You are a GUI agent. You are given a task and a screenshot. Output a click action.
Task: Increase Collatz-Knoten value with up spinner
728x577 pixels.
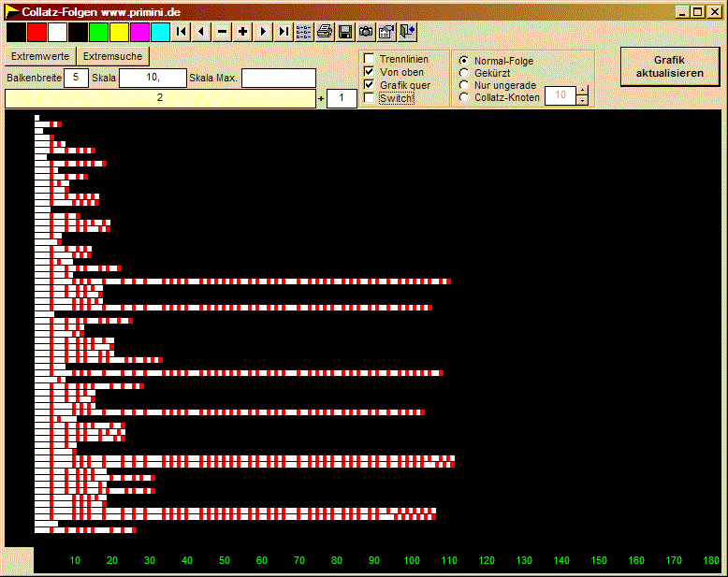582,91
